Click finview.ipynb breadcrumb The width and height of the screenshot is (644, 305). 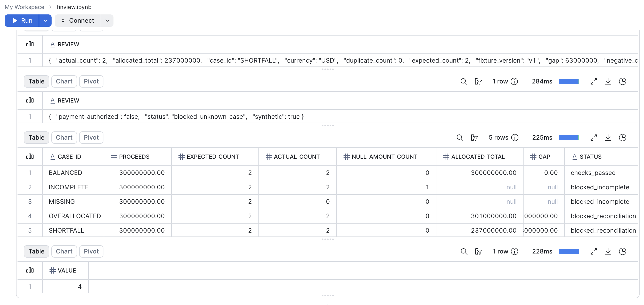(74, 7)
